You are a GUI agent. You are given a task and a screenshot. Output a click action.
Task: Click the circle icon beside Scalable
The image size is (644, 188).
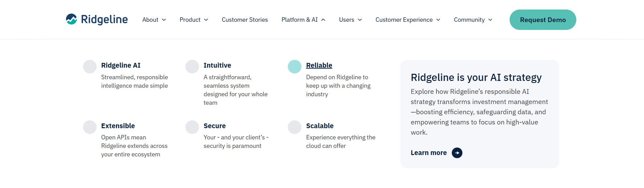[295, 127]
